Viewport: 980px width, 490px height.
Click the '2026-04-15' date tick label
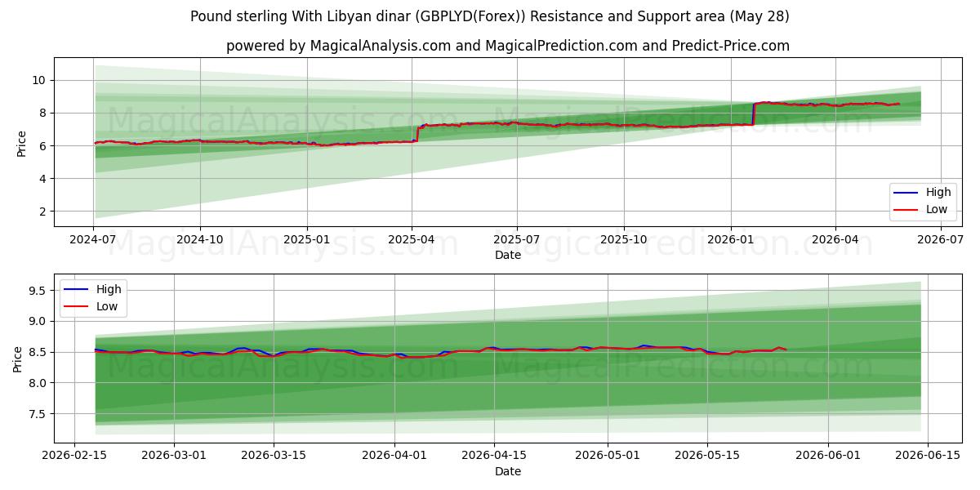[x=495, y=457]
